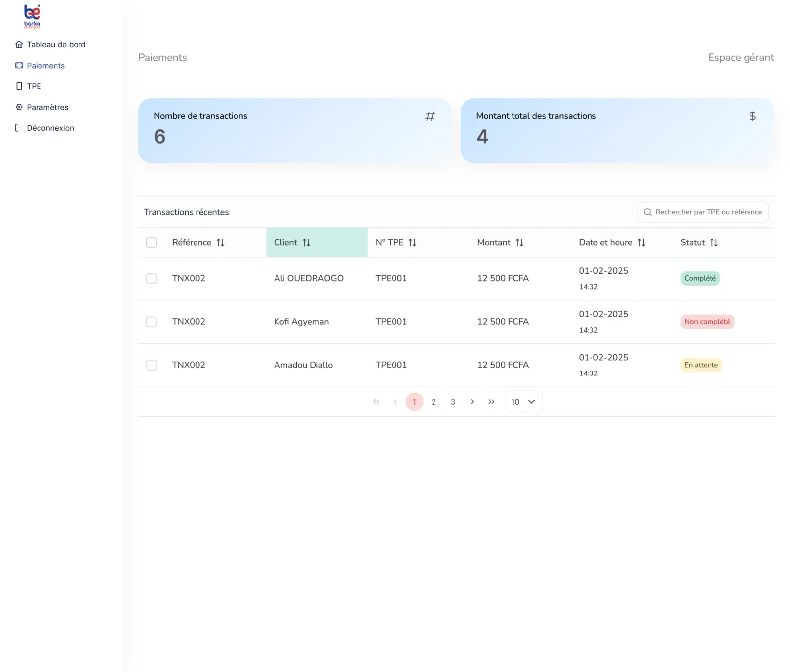Image resolution: width=790 pixels, height=672 pixels.
Task: Click the Transactions récentes heading
Action: (x=186, y=212)
